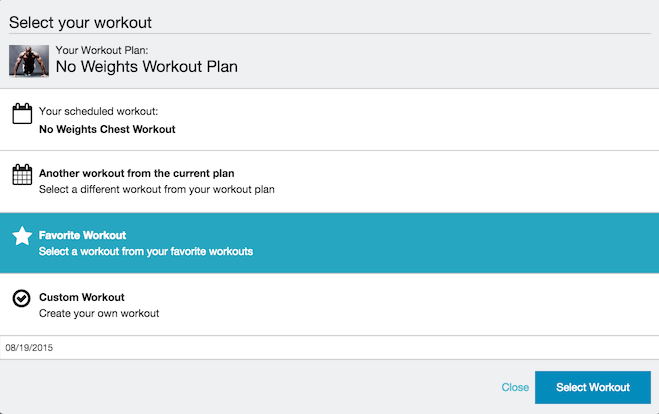Select the No Weights Chest Workout entry

(107, 129)
